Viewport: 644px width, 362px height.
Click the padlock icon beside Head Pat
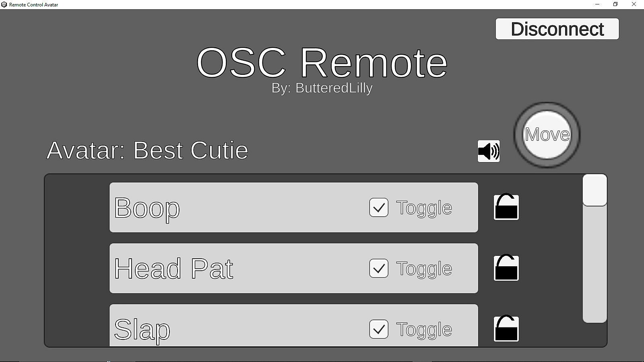tap(506, 268)
